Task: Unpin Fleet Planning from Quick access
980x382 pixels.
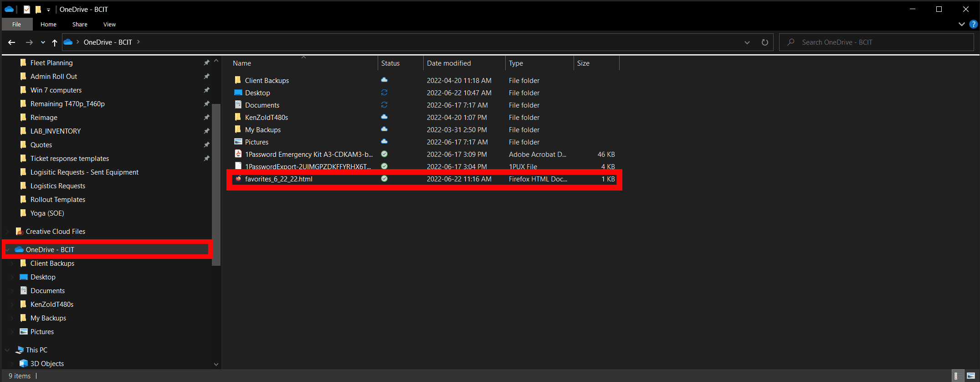Action: coord(206,63)
